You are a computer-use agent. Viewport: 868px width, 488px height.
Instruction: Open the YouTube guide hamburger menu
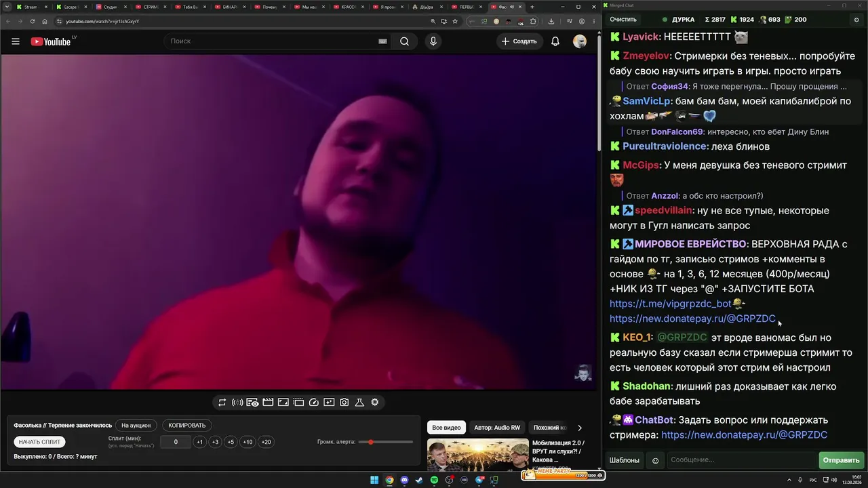[x=16, y=41]
